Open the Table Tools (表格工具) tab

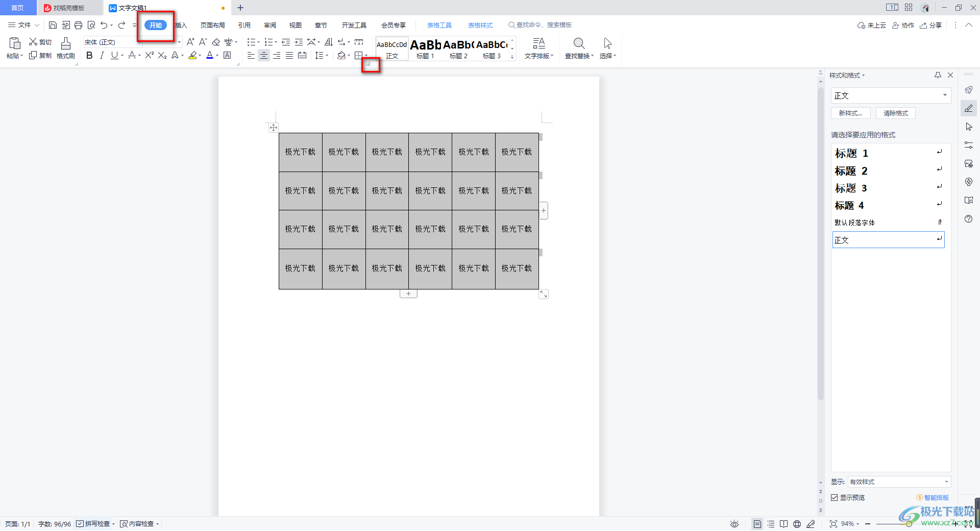click(439, 25)
